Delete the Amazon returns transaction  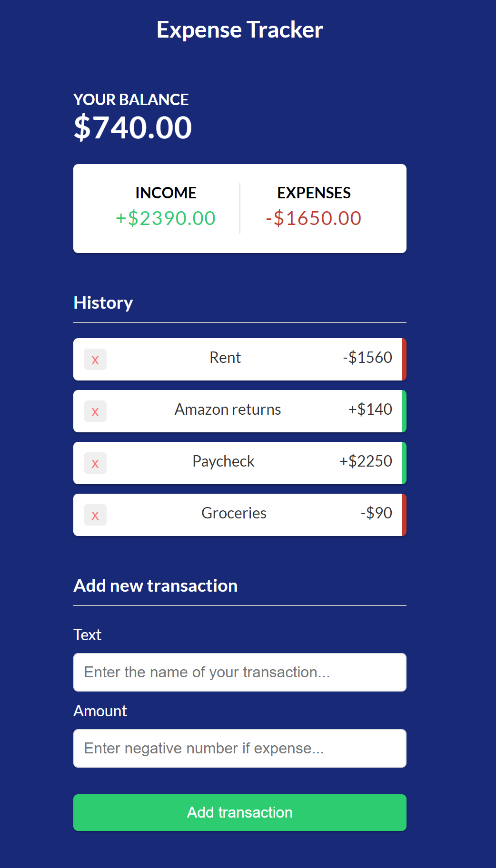(x=95, y=411)
